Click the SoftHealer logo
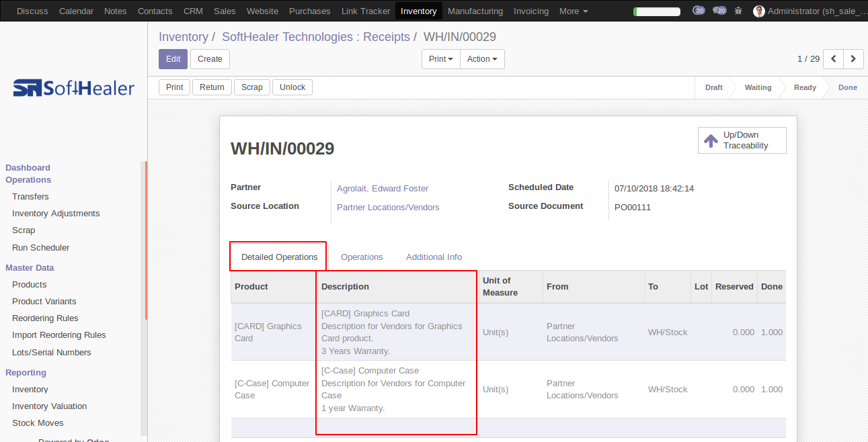The width and height of the screenshot is (868, 442). point(74,88)
